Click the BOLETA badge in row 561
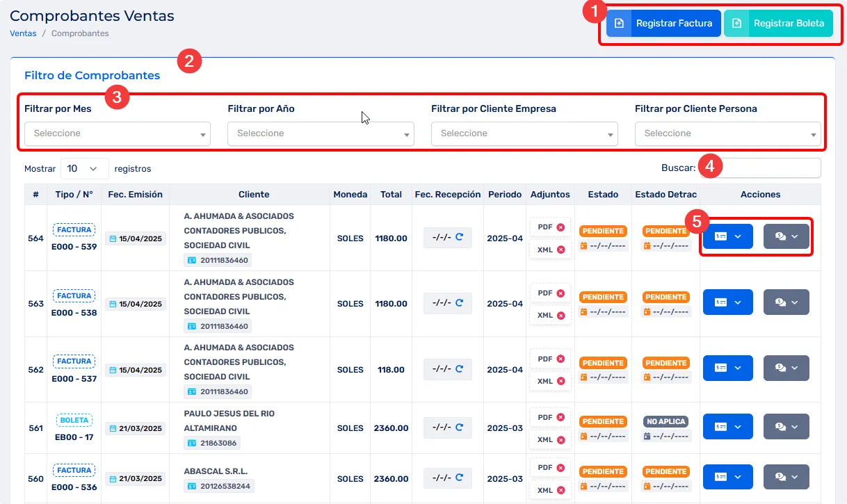847x504 pixels. [74, 421]
